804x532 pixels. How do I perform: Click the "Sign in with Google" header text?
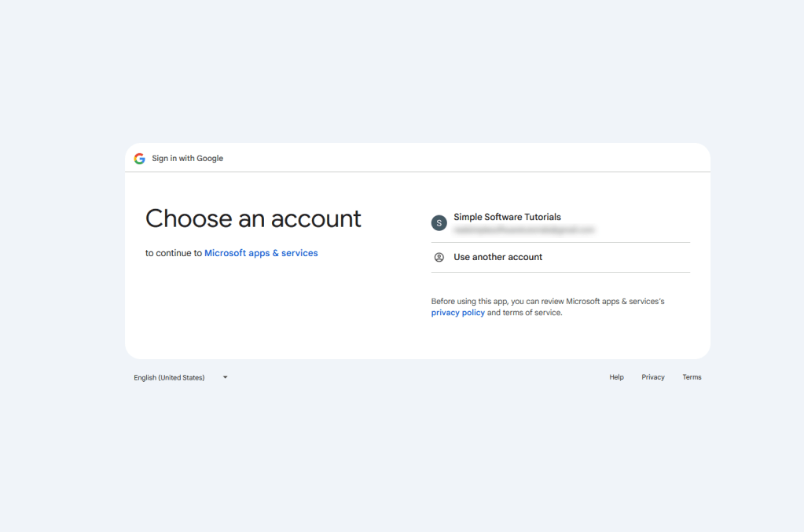188,159
